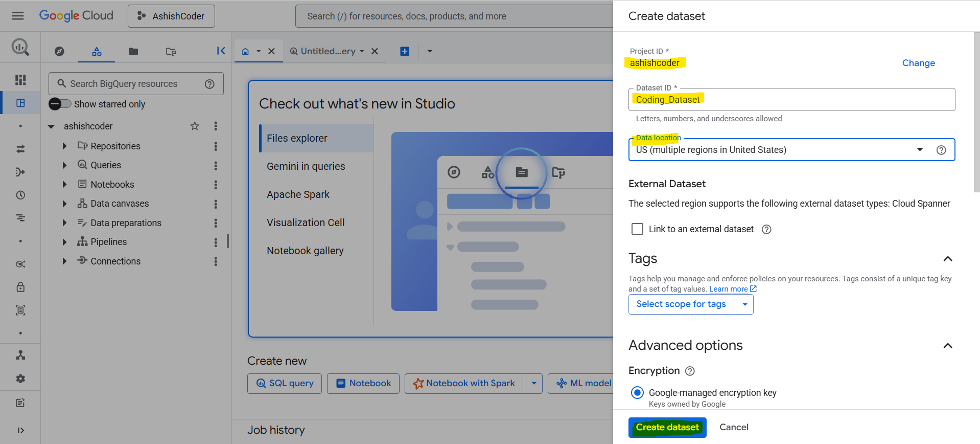Viewport: 980px width, 444px height.
Task: Expand the Connections tree node
Action: 64,261
